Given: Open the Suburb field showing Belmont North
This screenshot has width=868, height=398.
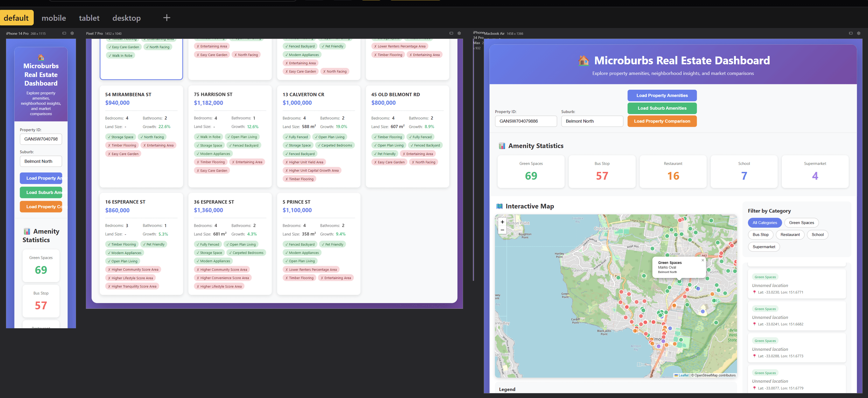Looking at the screenshot, I should (x=592, y=121).
